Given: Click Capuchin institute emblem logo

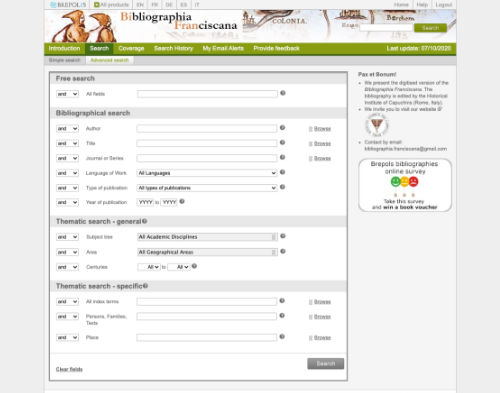Looking at the screenshot, I should tap(377, 125).
